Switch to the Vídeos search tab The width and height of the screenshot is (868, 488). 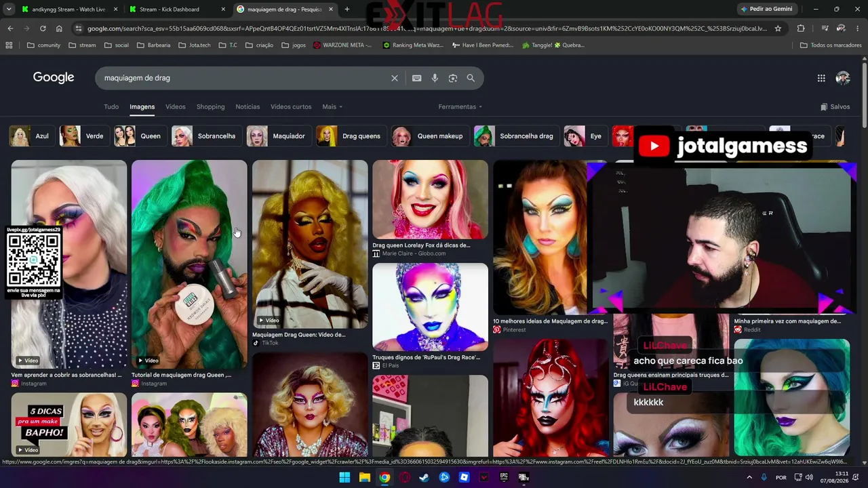coord(176,106)
